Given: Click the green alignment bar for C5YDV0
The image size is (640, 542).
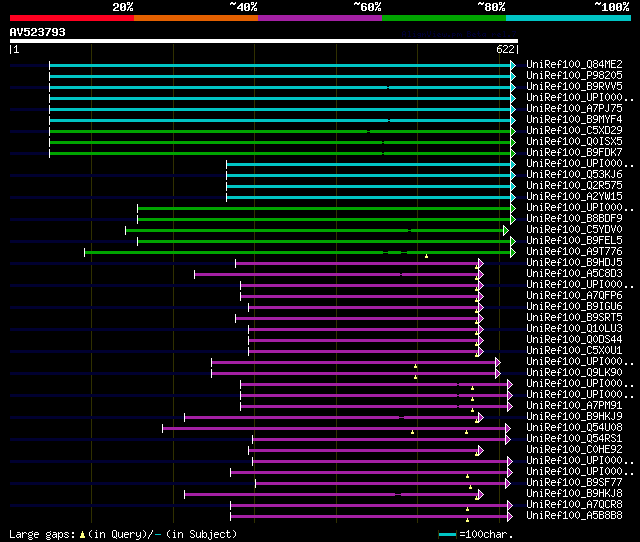Looking at the screenshot, I should coord(314,231).
